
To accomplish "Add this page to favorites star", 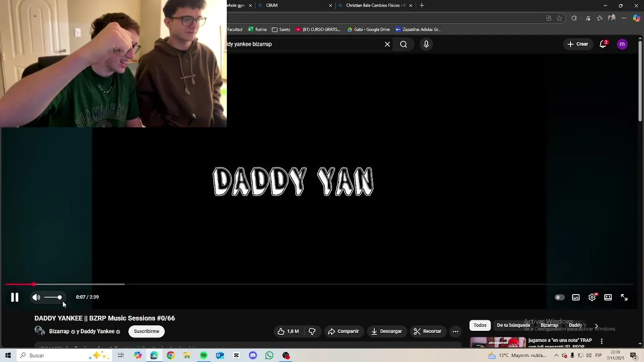I will pos(559,18).
